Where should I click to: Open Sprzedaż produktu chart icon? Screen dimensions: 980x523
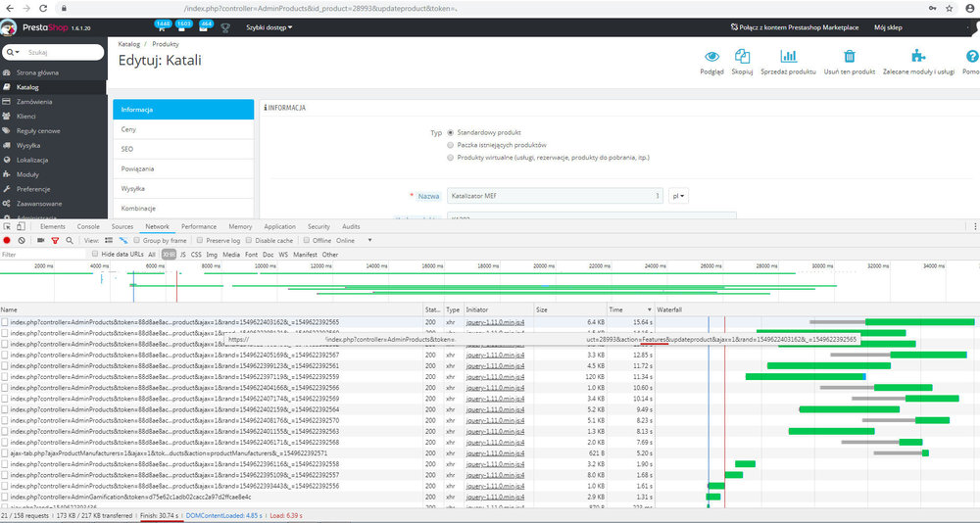(788, 57)
